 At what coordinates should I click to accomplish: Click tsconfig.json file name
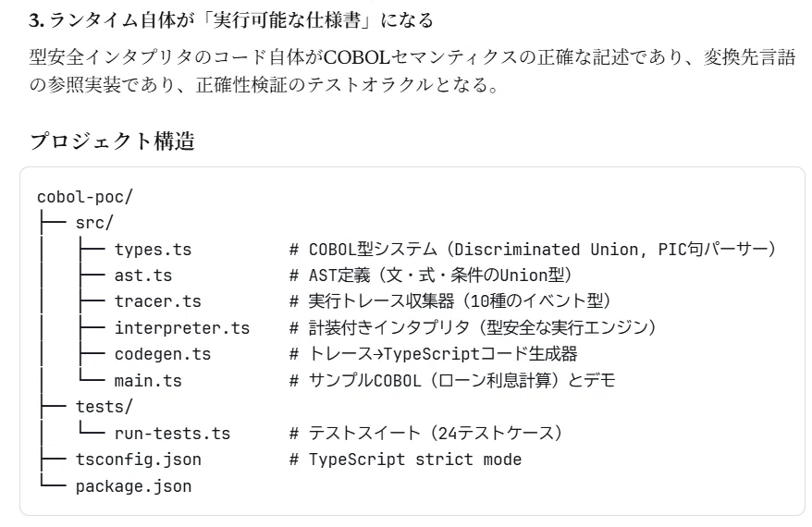[139, 460]
